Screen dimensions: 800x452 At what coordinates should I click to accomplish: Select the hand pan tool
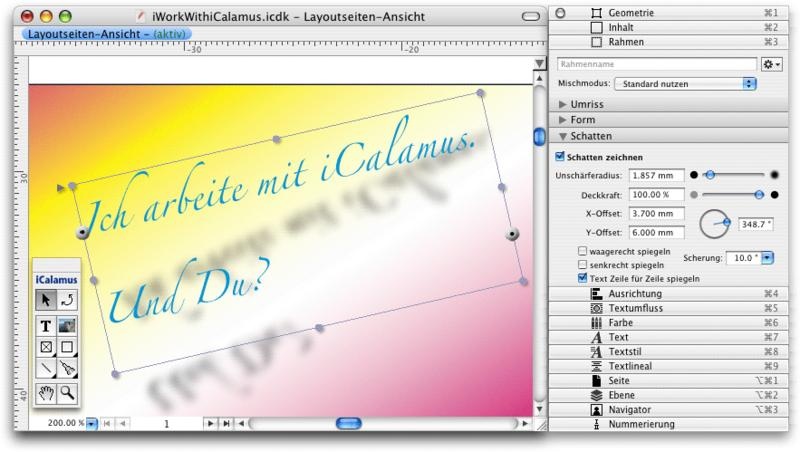click(x=46, y=393)
